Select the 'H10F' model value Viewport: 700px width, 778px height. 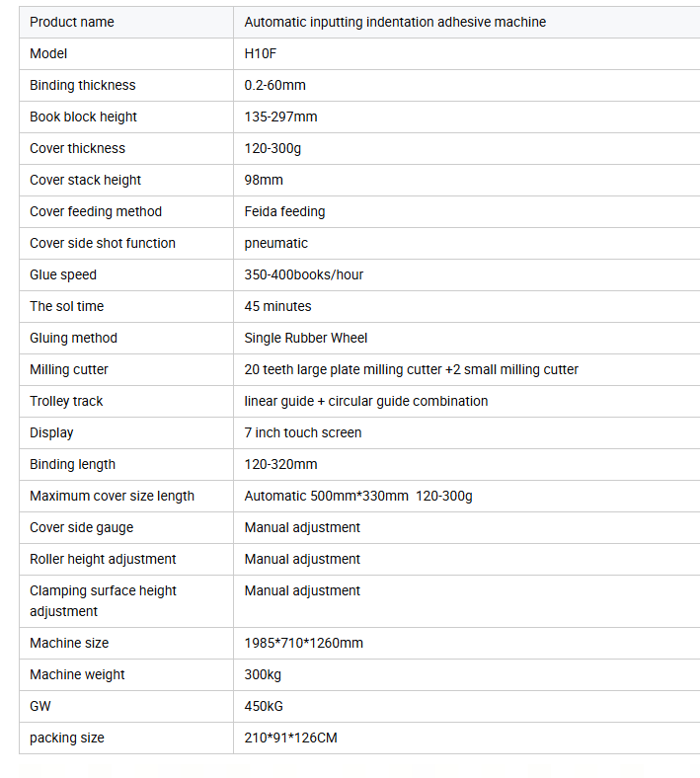coord(261,53)
